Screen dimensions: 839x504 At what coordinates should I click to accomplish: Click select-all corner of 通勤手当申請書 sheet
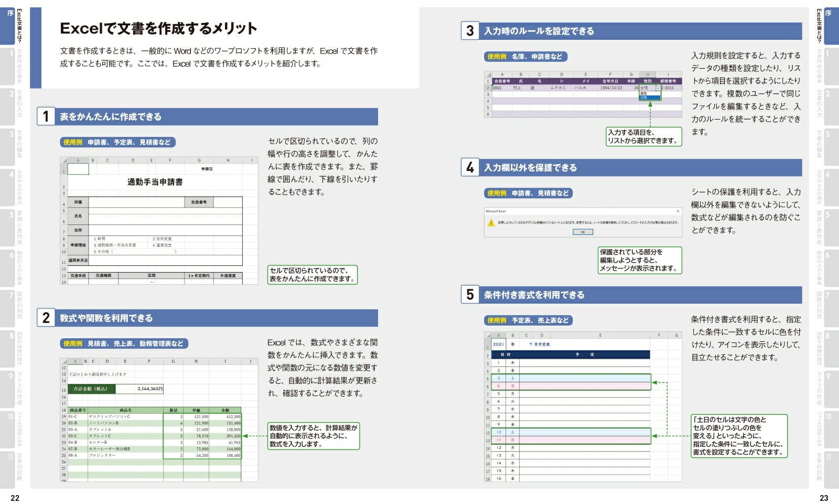[63, 160]
